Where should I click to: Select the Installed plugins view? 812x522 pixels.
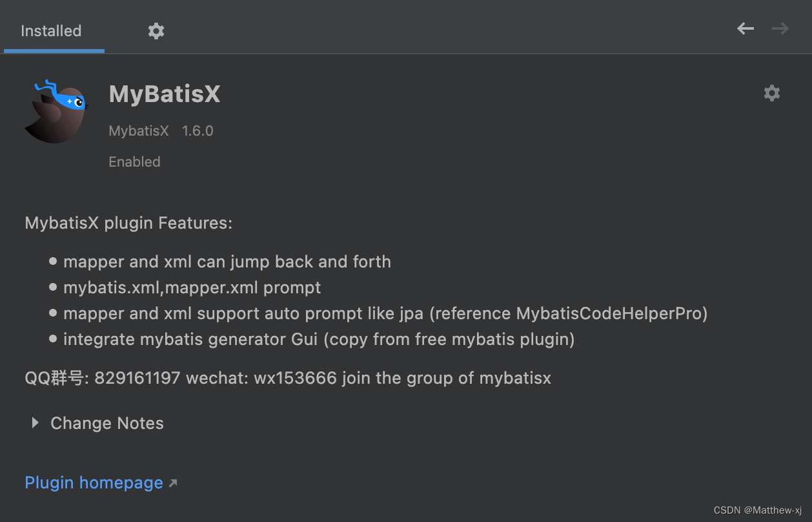(51, 30)
